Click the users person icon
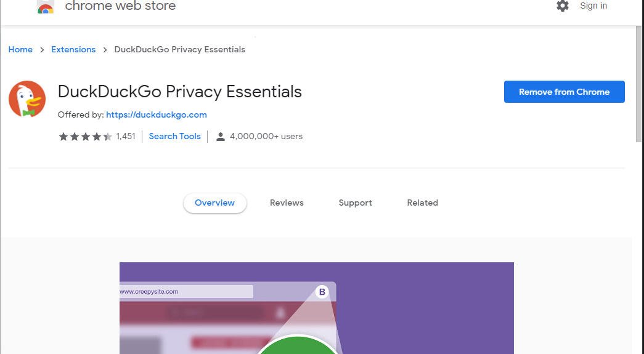 click(x=221, y=137)
